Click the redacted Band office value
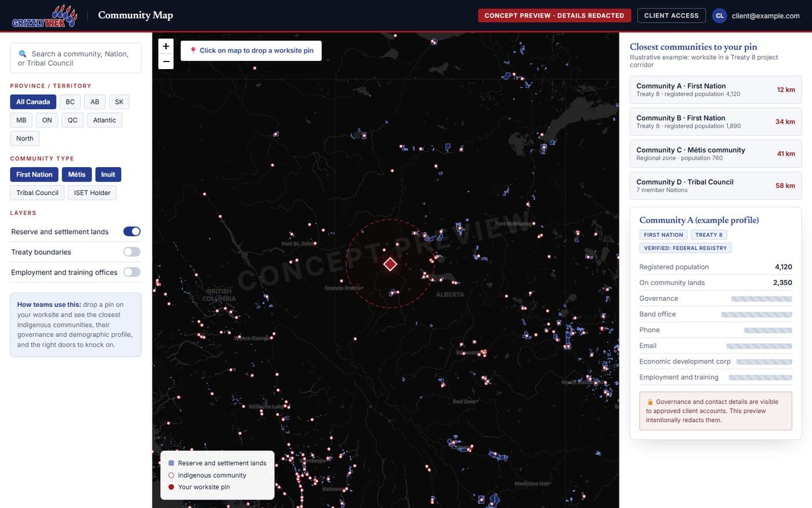The height and width of the screenshot is (508, 812). tap(756, 314)
